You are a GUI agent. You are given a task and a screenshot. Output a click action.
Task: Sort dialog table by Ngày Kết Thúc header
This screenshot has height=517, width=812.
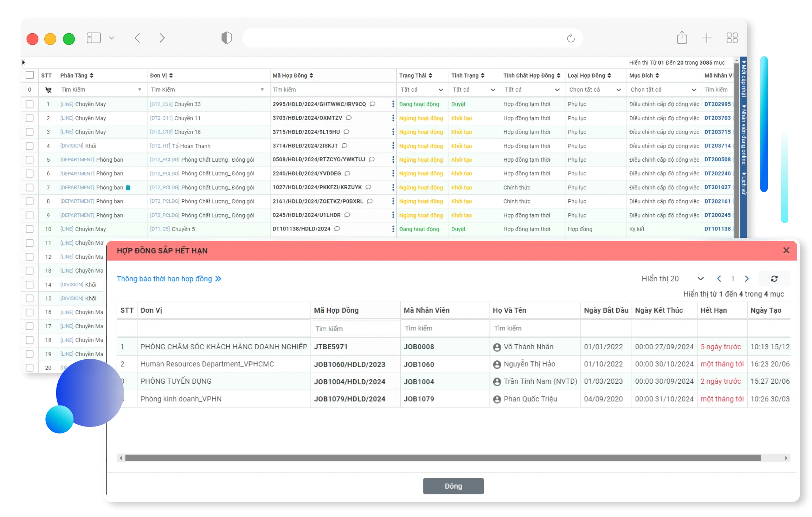tap(659, 311)
